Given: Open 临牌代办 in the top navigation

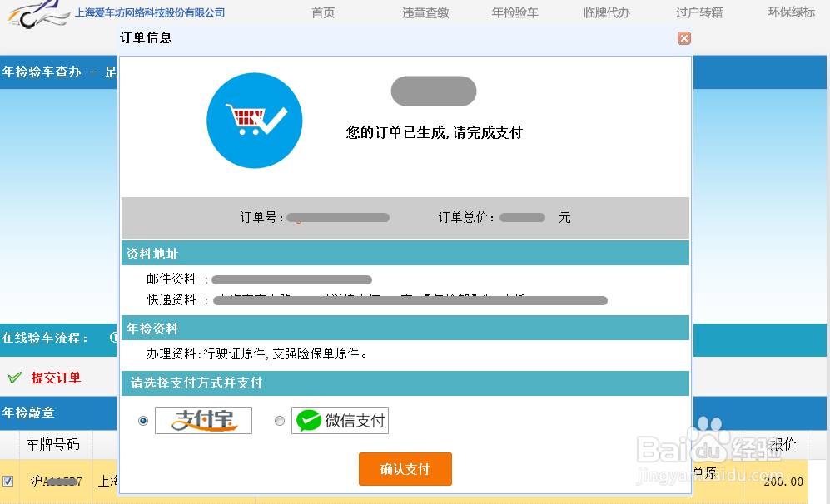Looking at the screenshot, I should [606, 12].
